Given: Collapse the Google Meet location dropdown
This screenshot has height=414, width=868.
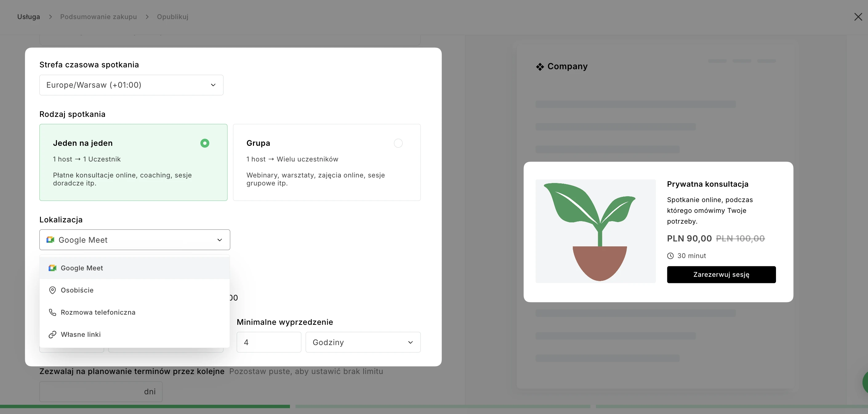Looking at the screenshot, I should [x=219, y=240].
